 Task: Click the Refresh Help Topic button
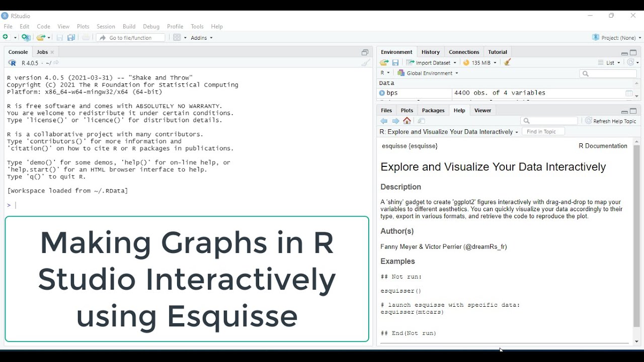tap(611, 121)
